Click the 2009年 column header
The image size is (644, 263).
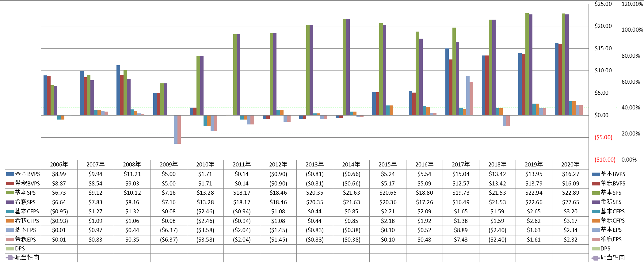169,165
